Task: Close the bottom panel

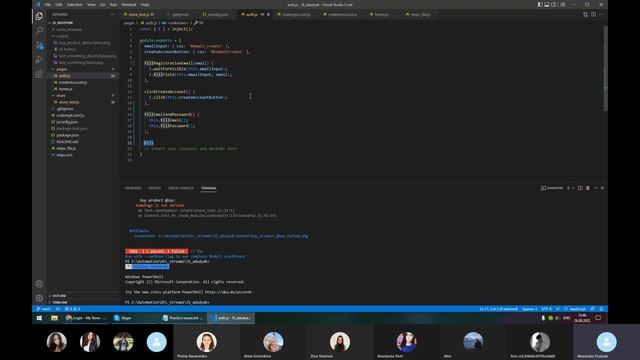Action: [x=602, y=188]
